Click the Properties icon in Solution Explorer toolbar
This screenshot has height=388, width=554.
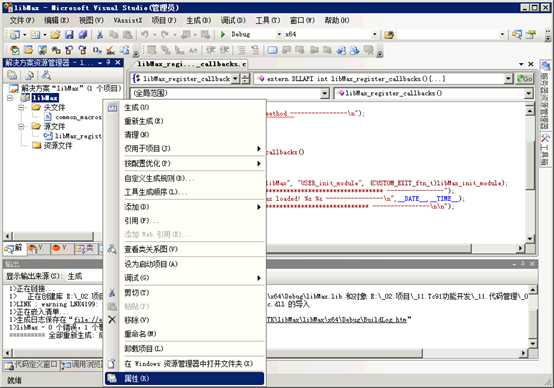pyautogui.click(x=12, y=75)
